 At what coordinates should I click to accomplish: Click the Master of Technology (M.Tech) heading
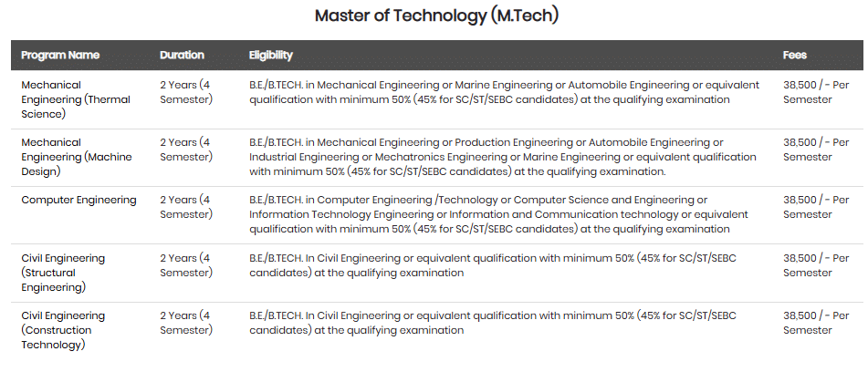click(x=436, y=15)
